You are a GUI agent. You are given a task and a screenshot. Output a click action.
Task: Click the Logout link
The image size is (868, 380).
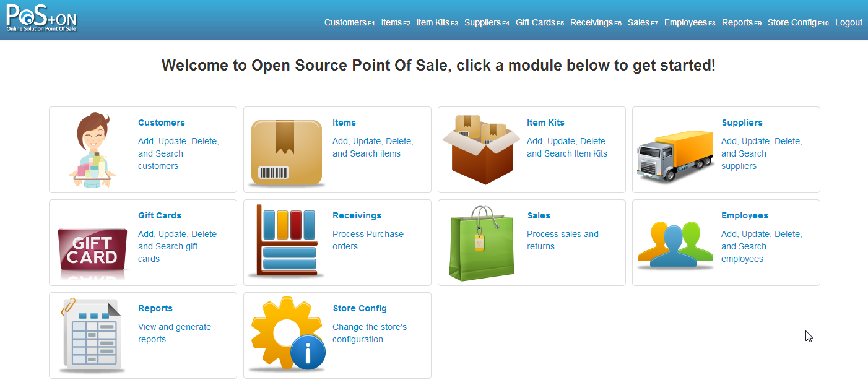[849, 22]
